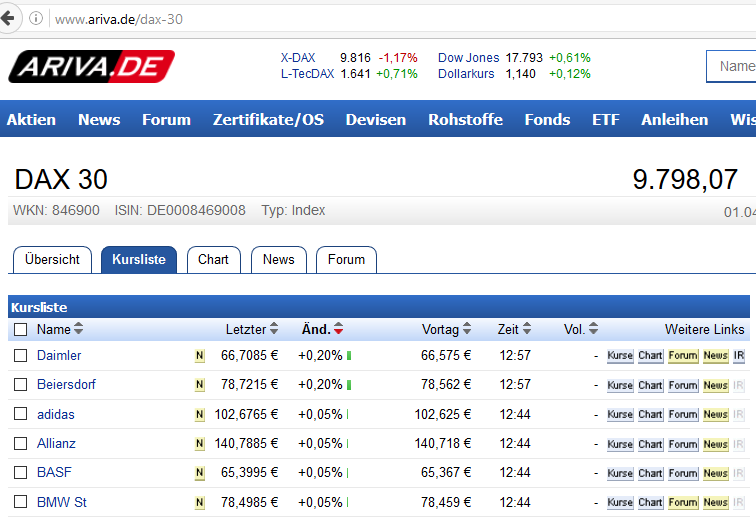The image size is (756, 519).
Task: Sort table by Vol. column arrows
Action: click(x=594, y=328)
